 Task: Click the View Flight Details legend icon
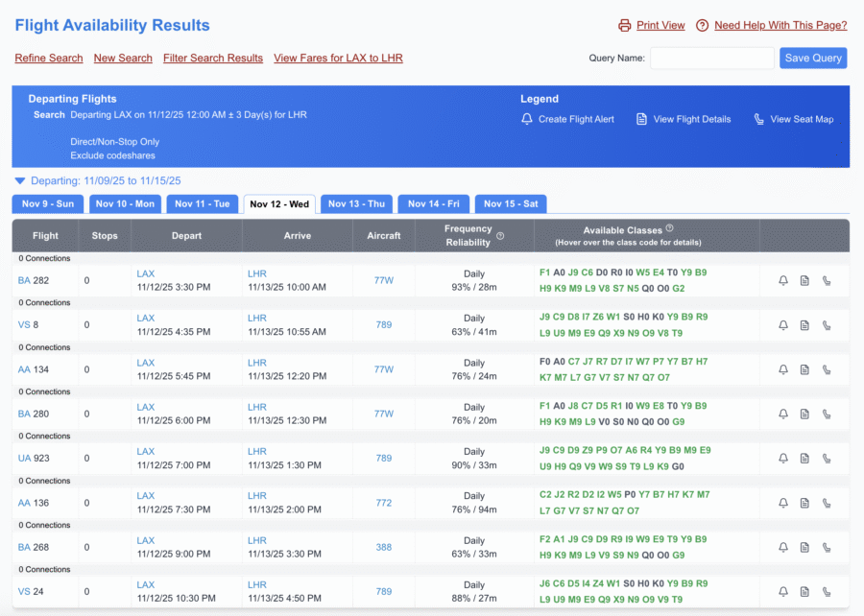641,119
